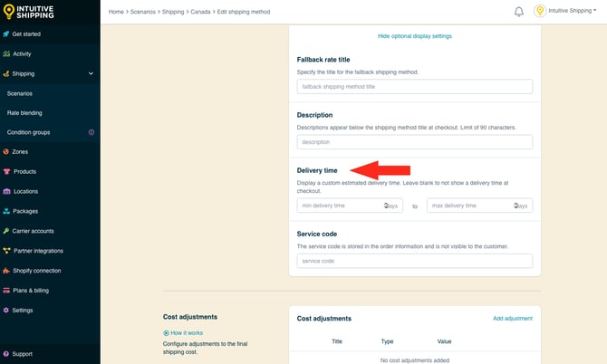Screen dimensions: 607x364
Task: Navigate to Scenarios breadcrumb
Action: coord(143,12)
